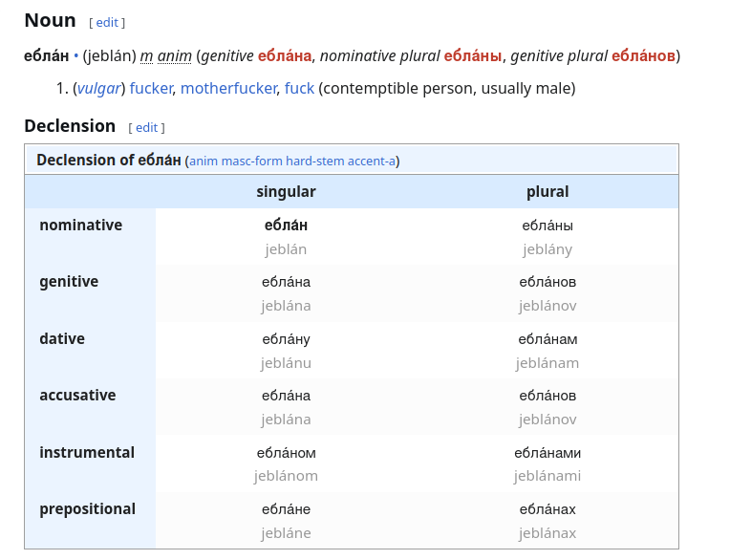Click the singular column header
The width and height of the screenshot is (751, 560).
(286, 192)
